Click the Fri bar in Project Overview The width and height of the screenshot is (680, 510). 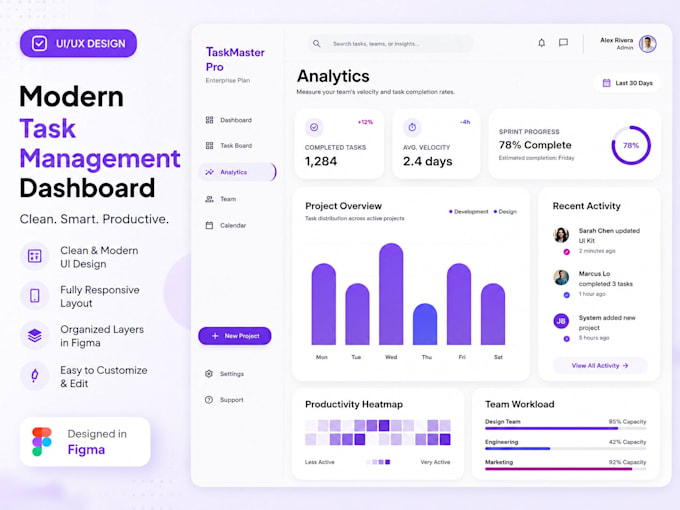(x=459, y=304)
